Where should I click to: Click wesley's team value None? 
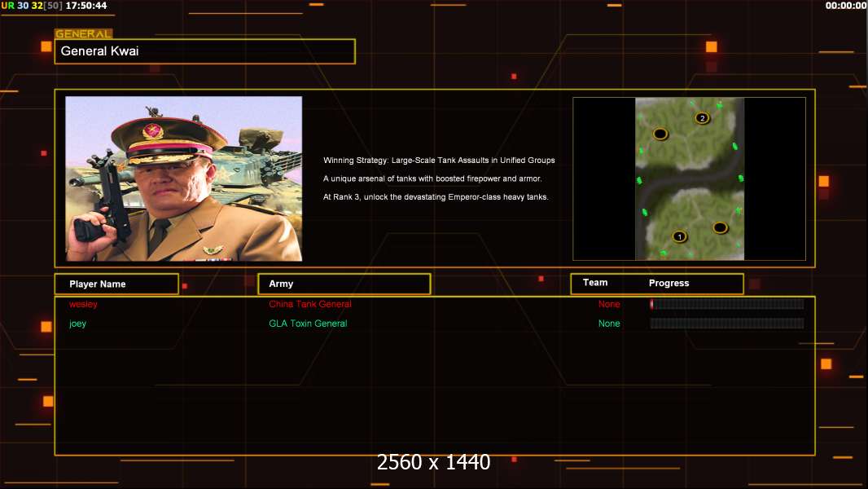pyautogui.click(x=609, y=304)
